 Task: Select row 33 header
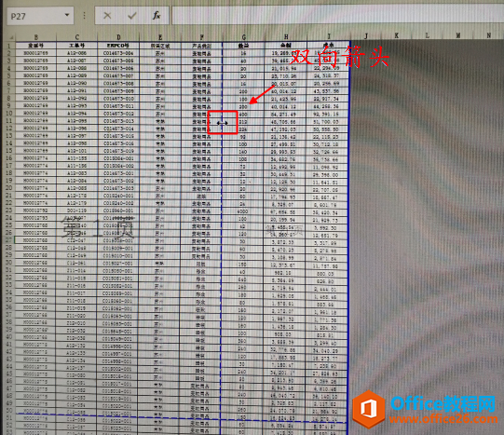pos(9,285)
